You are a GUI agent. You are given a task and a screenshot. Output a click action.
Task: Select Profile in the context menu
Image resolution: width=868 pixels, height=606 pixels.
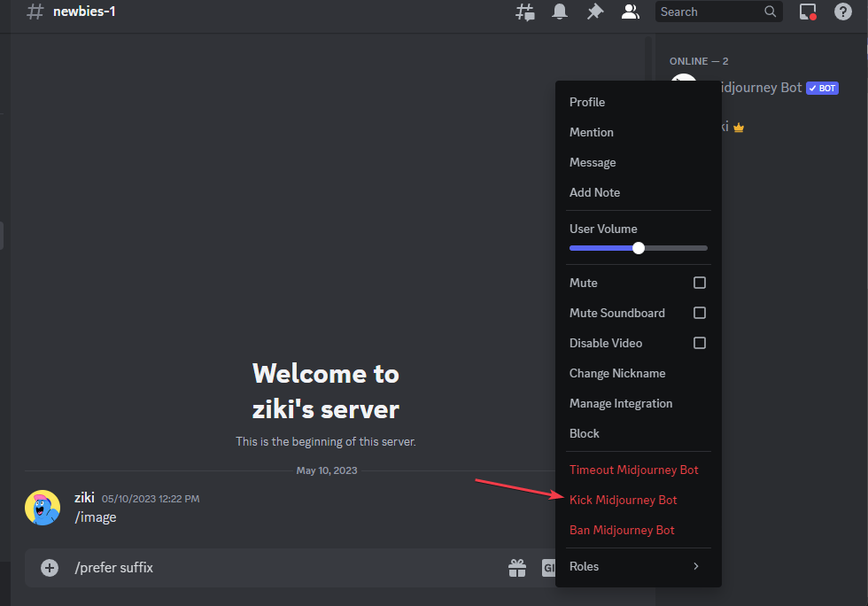tap(639, 102)
